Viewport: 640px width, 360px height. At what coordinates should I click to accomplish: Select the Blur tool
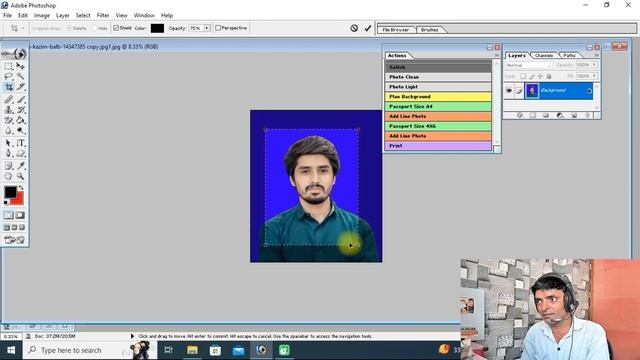(9, 131)
